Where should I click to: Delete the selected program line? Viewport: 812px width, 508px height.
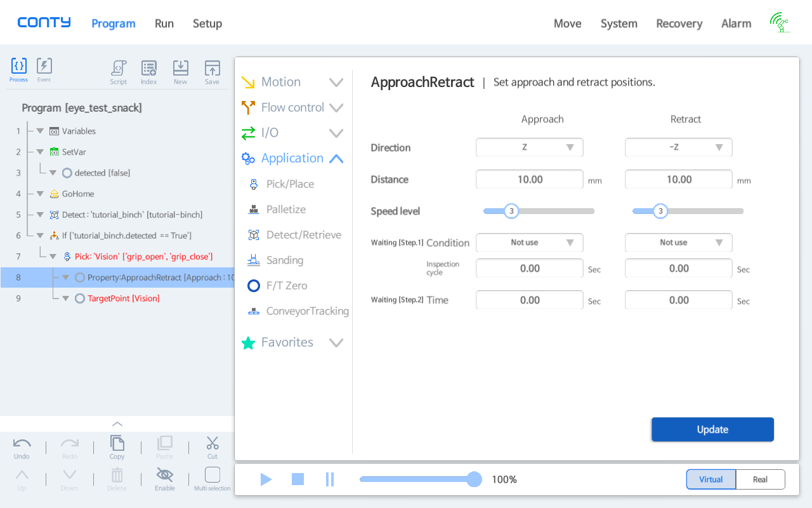click(x=117, y=479)
